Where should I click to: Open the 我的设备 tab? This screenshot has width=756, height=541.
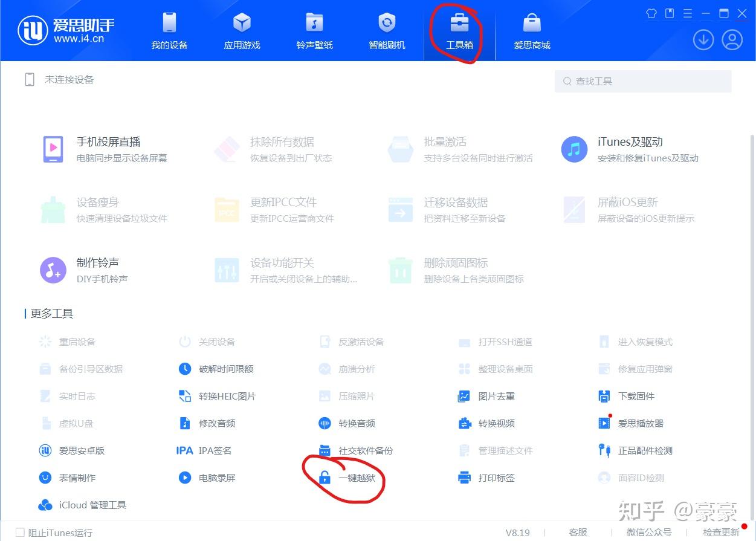click(x=169, y=31)
